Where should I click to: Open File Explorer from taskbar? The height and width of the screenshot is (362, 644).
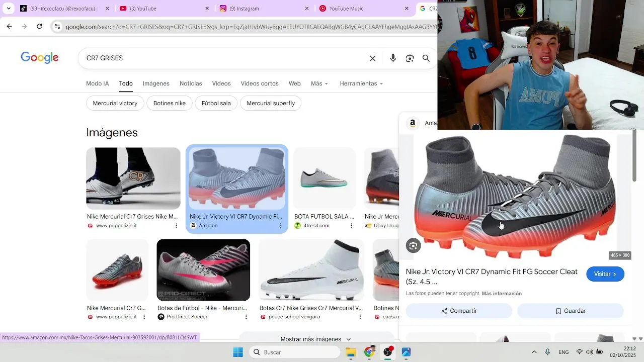[x=351, y=352]
